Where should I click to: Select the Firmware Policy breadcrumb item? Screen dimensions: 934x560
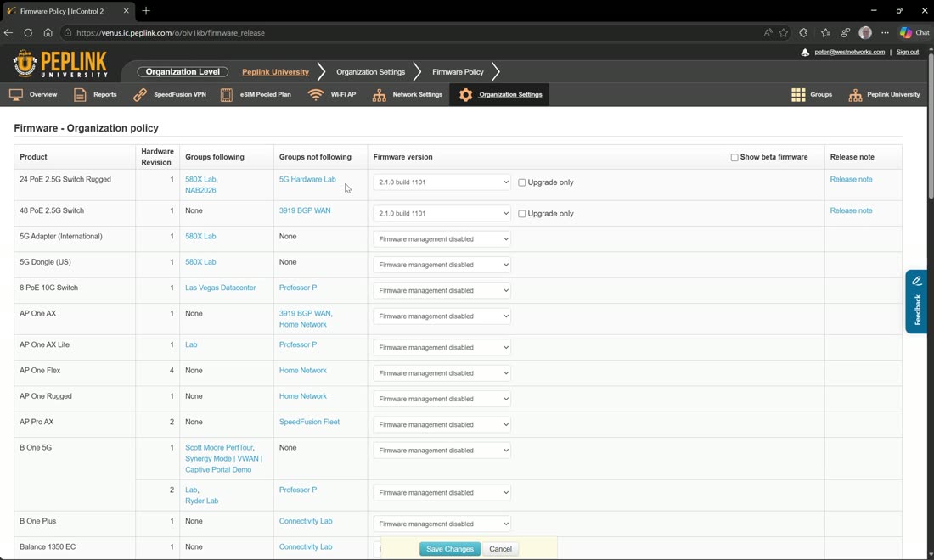pyautogui.click(x=458, y=72)
